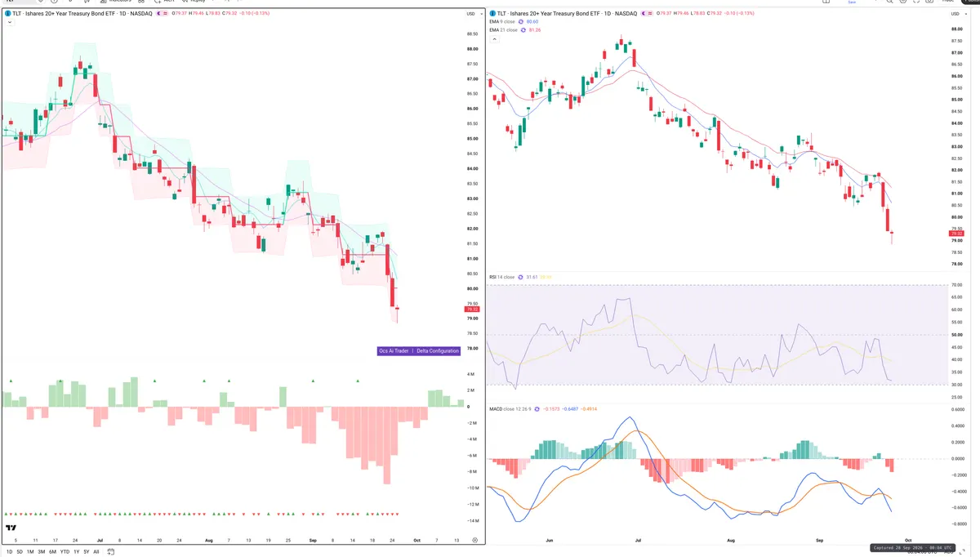Click the left chart TLT Ishares title
Viewport: 980px width, 557px height.
pos(82,13)
